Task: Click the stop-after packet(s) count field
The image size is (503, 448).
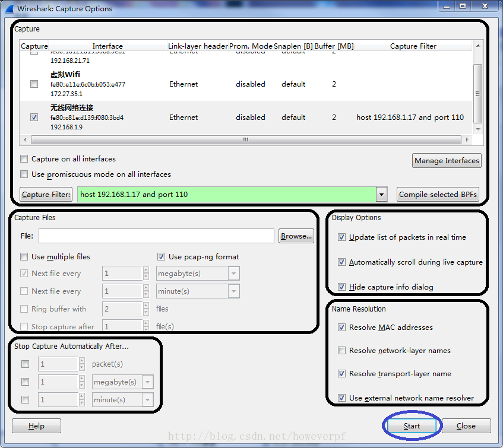Action: tap(58, 364)
